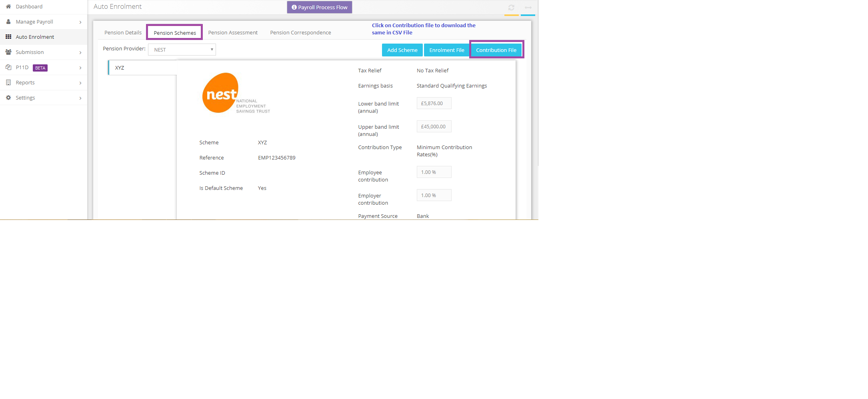The image size is (868, 399).
Task: Click the Reports sheet icon
Action: [x=8, y=82]
